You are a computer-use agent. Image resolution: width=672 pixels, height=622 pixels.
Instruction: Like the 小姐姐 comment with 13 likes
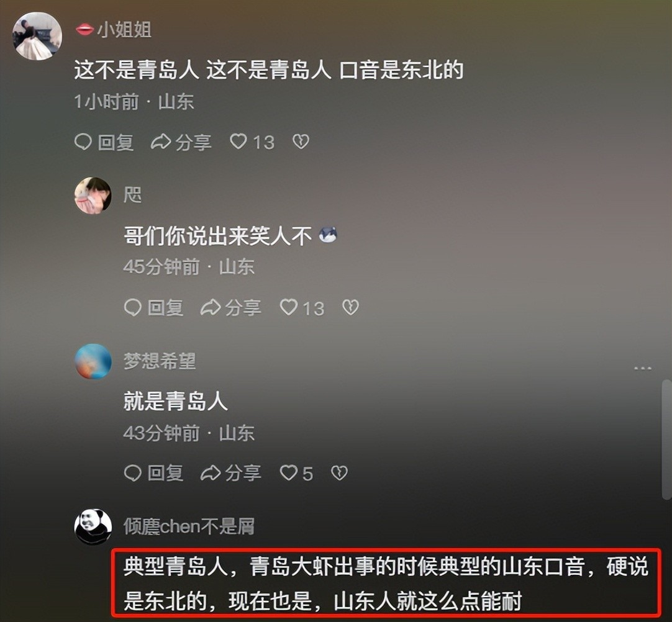tap(252, 142)
